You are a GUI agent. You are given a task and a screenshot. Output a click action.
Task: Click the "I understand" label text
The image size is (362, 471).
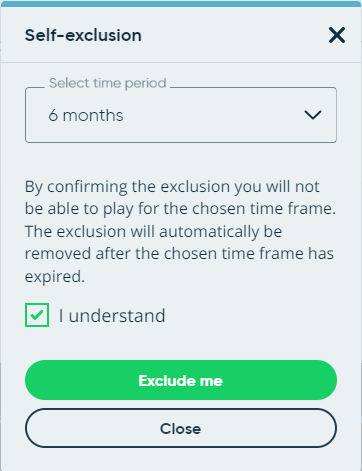112,315
